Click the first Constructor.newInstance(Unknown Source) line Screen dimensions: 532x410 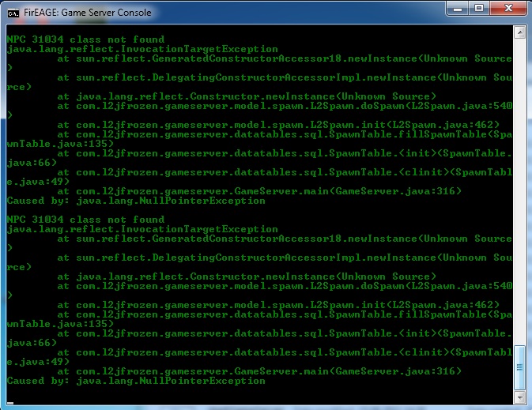[x=247, y=96]
